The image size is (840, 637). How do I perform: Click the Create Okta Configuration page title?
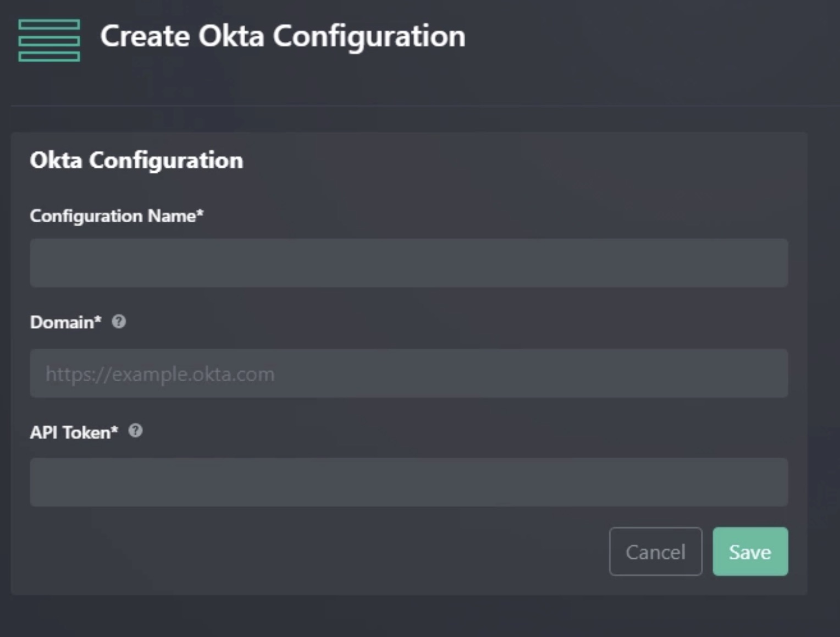pos(283,36)
